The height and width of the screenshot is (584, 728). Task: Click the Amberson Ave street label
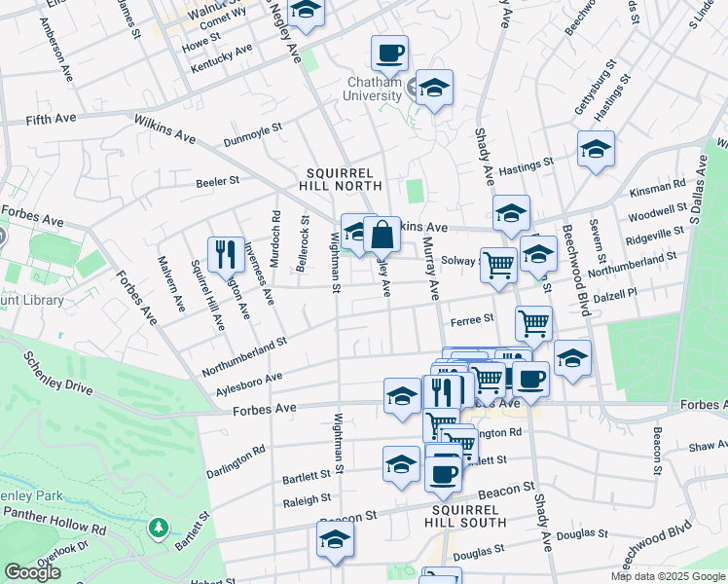pos(56,50)
